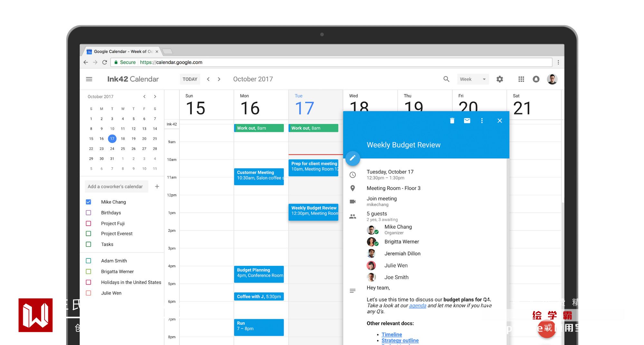644x345 pixels.
Task: Show Brigatta Werner's calendar
Action: (89, 272)
